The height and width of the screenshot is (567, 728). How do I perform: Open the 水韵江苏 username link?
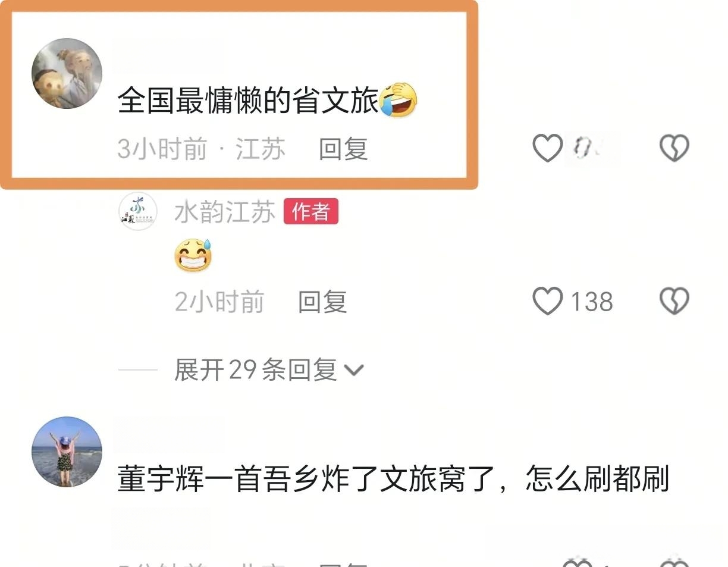pos(225,212)
